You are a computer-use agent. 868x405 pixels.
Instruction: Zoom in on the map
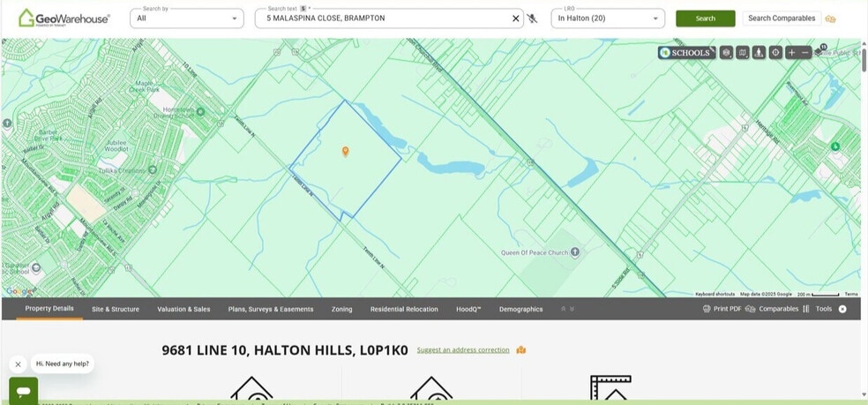(x=791, y=53)
